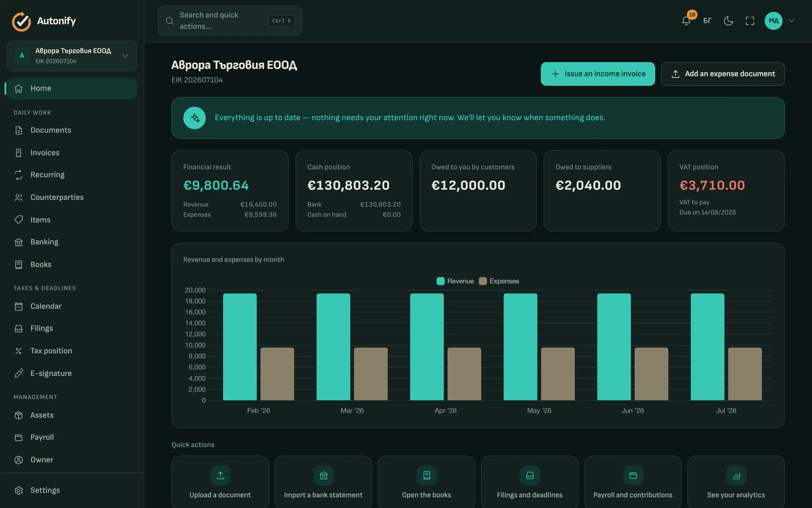Toggle Revenue series in chart legend
Viewport: 812px width, 508px height.
pos(455,281)
